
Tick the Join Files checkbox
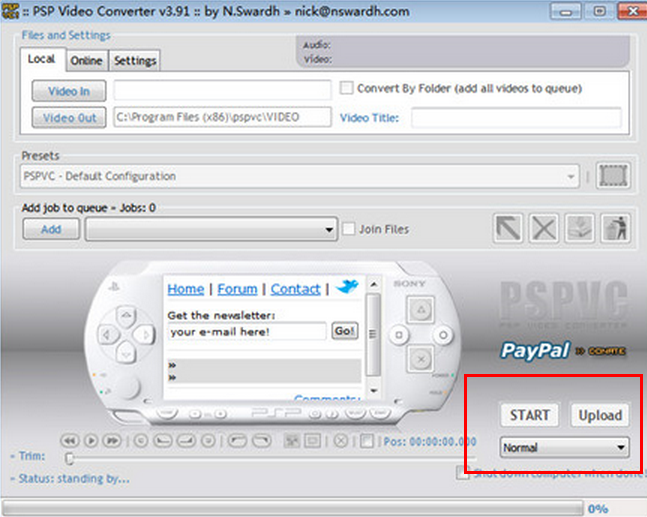(349, 229)
